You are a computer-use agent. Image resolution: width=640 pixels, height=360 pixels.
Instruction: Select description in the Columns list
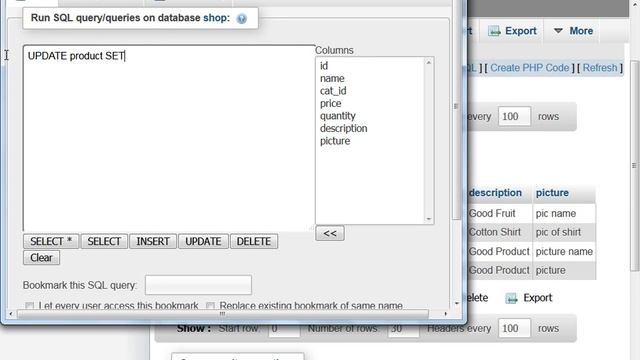click(343, 128)
